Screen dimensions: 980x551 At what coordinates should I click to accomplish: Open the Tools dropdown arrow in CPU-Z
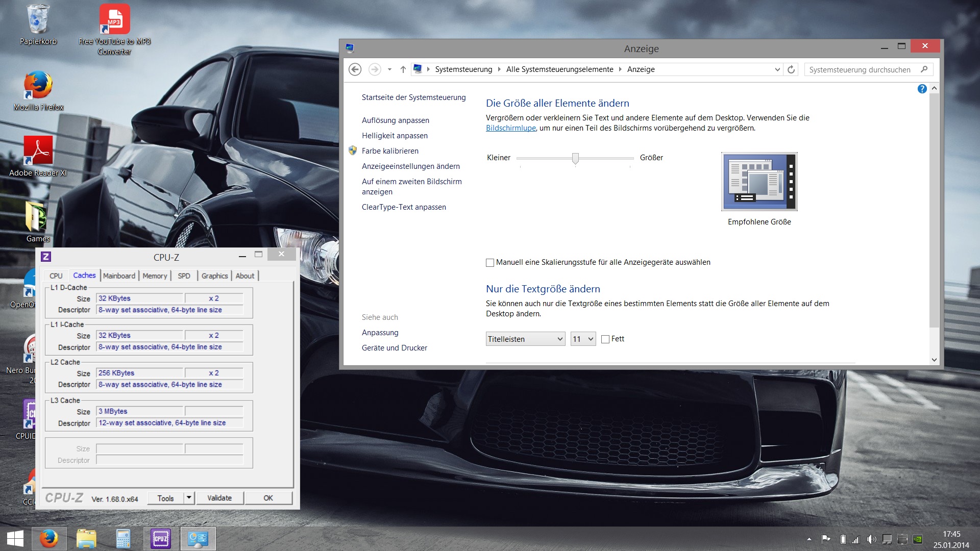tap(189, 498)
